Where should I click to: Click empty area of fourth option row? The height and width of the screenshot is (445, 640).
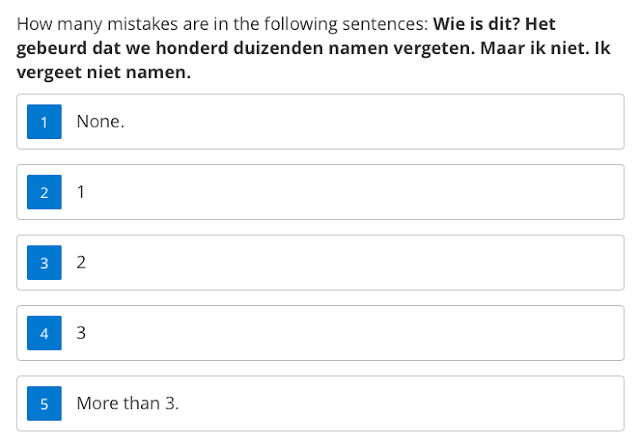pos(367,333)
